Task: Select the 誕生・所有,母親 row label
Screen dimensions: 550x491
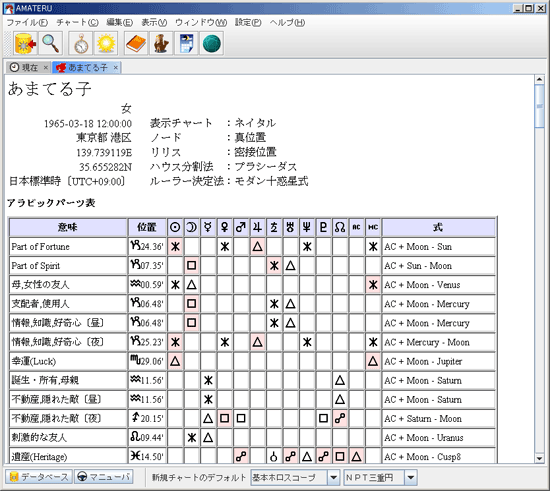Action: pyautogui.click(x=45, y=380)
